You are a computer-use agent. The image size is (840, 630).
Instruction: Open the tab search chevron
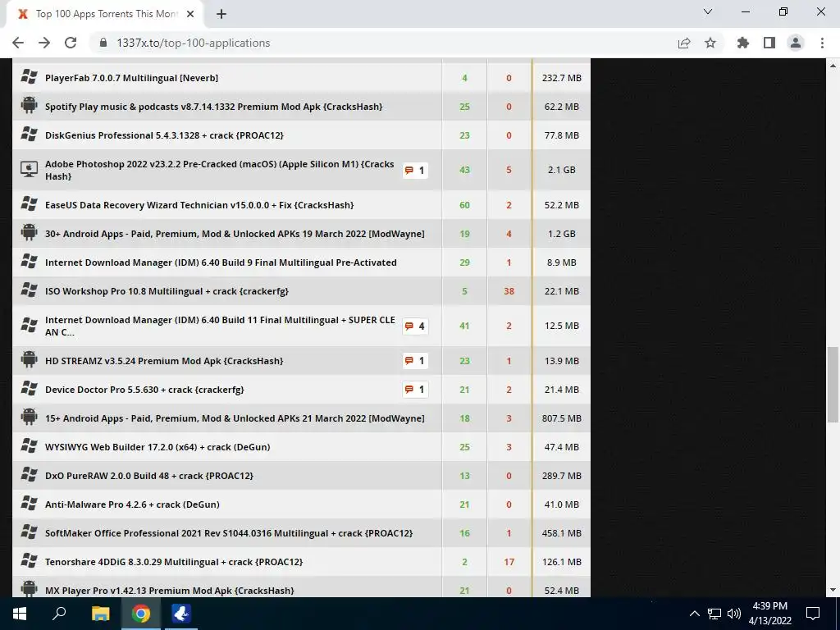point(708,11)
